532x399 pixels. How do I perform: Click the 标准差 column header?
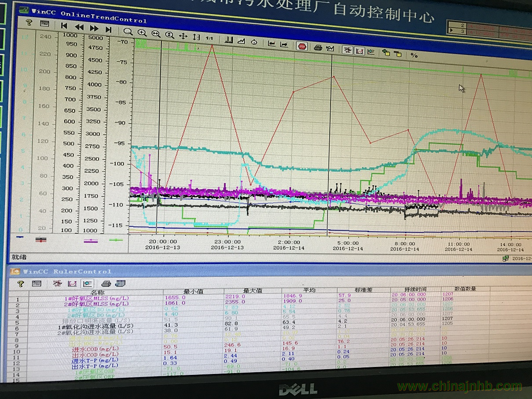tap(364, 290)
